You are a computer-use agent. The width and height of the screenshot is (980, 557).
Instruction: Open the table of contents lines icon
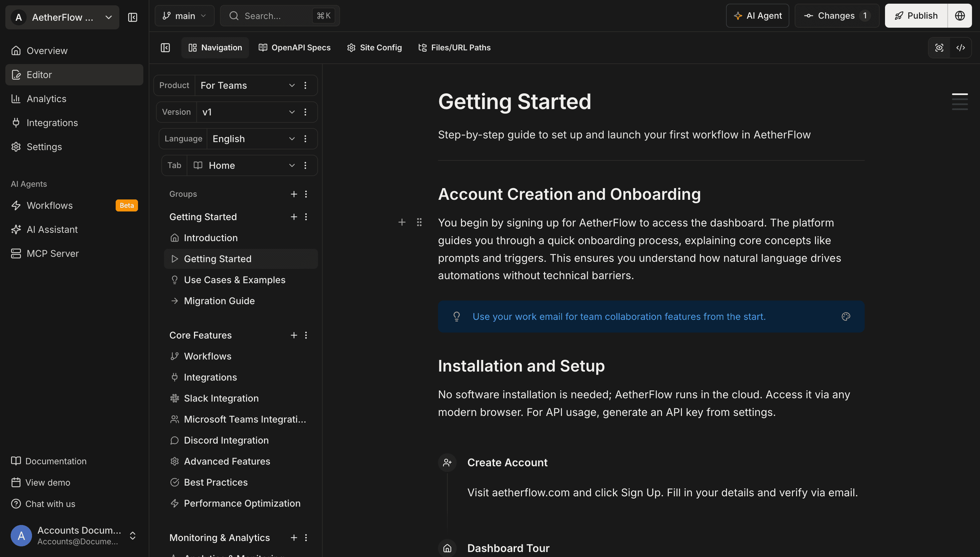[x=960, y=101]
